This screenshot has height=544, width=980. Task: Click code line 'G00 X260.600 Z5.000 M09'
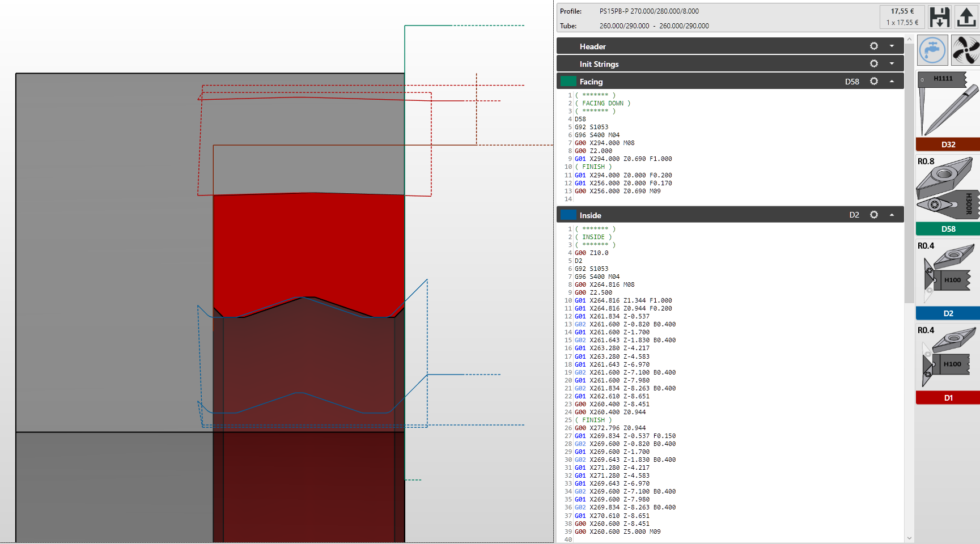point(617,532)
